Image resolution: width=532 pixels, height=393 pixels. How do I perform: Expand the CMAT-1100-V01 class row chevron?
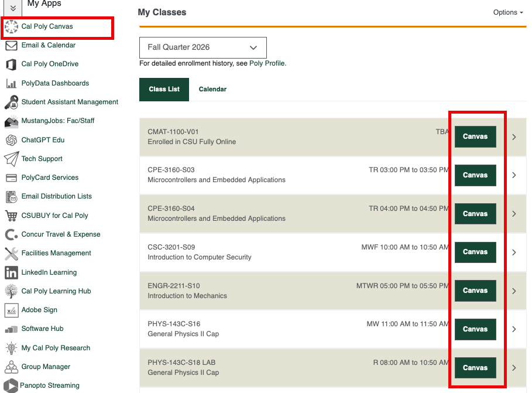pyautogui.click(x=514, y=137)
